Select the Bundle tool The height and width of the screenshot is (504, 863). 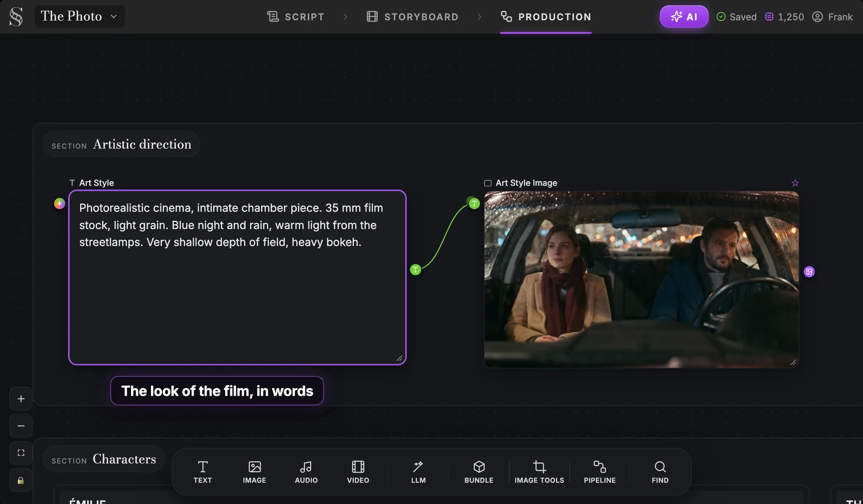pos(479,472)
